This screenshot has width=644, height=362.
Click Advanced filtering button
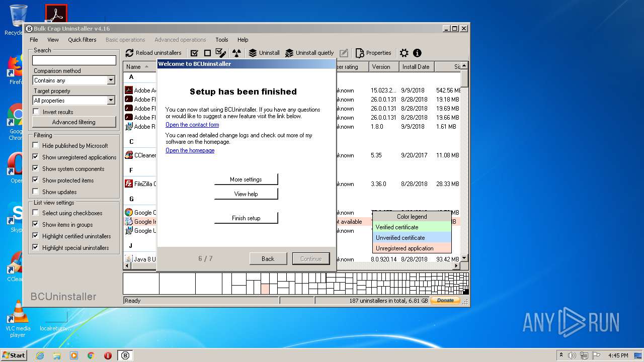74,122
